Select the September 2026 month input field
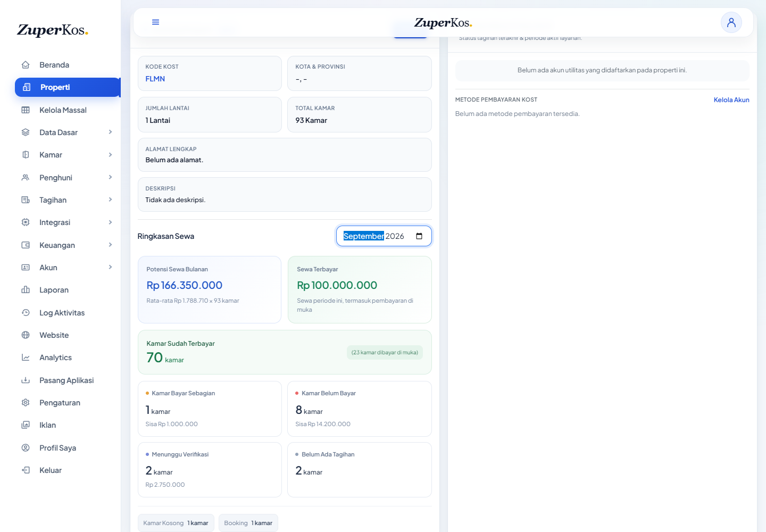Screen dimensions: 766x532 384,236
